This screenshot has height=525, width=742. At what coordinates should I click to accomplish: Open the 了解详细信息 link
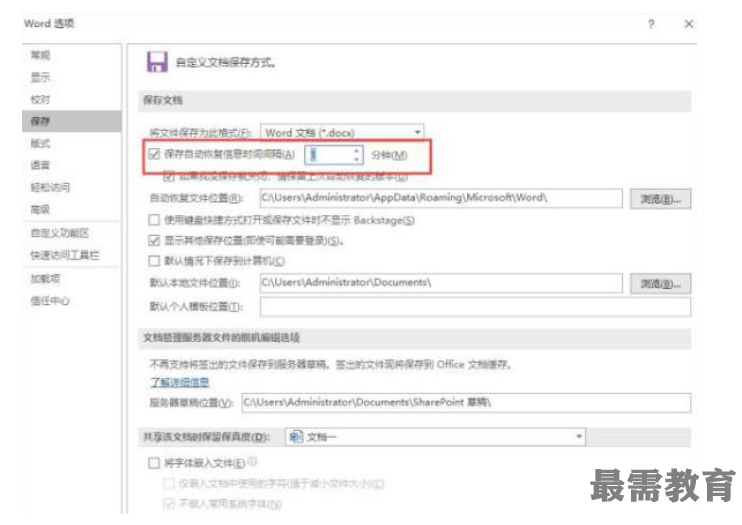tap(180, 382)
